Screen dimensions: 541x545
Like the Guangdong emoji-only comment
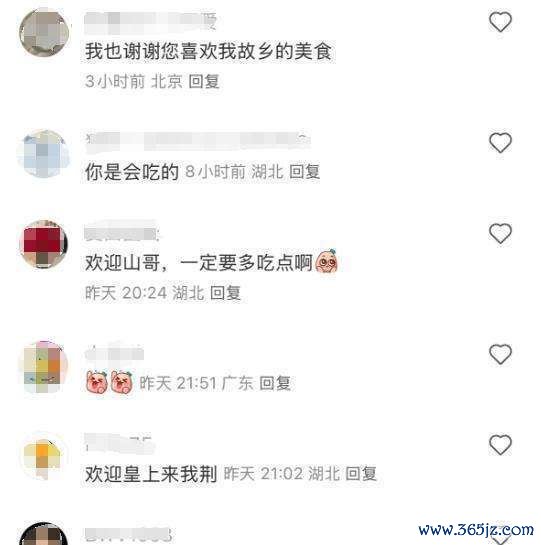[x=500, y=354]
